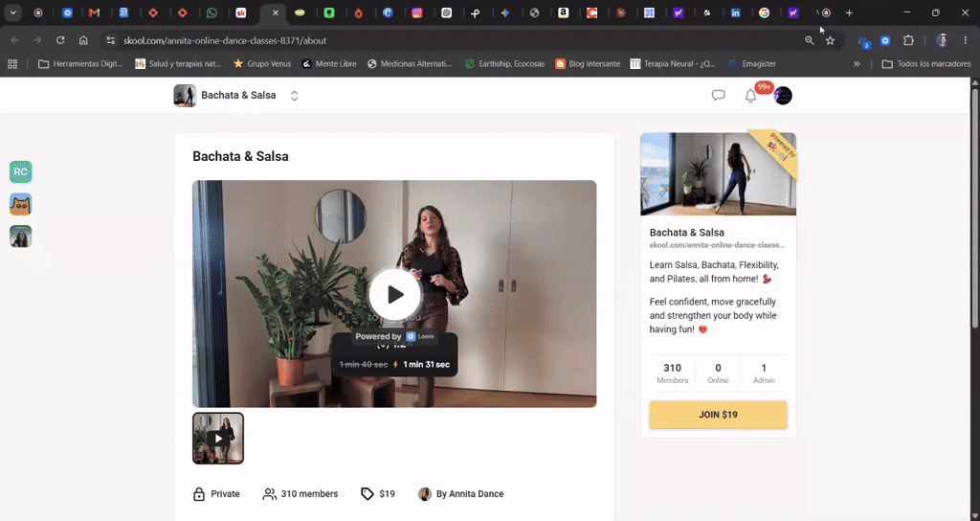Image resolution: width=980 pixels, height=521 pixels.
Task: Switch to the LinkedIn tab
Action: point(736,12)
